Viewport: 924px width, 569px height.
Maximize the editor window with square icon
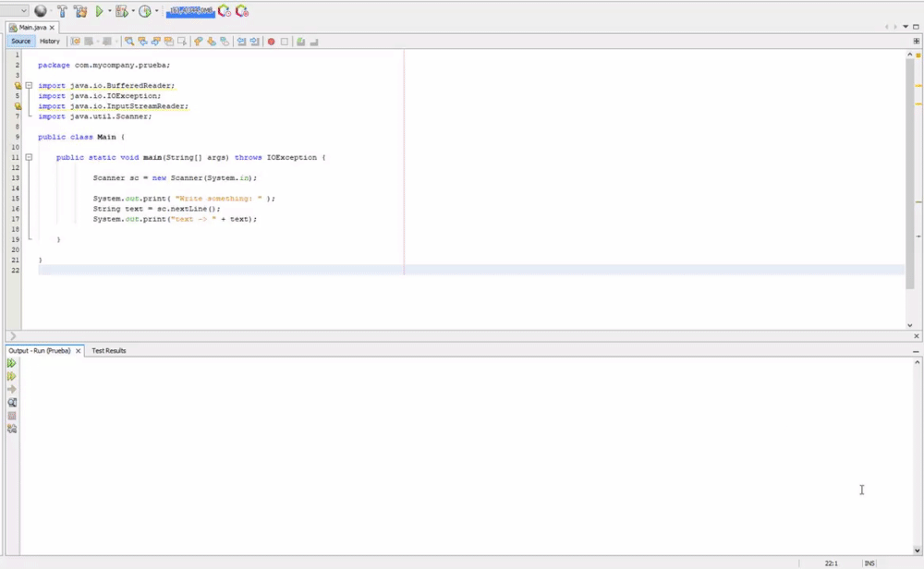click(x=916, y=27)
